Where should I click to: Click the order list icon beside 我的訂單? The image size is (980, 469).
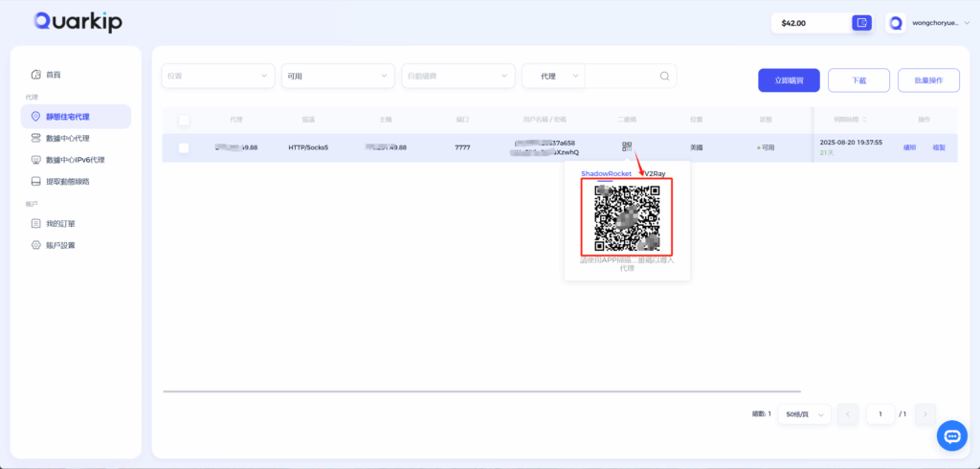point(35,224)
